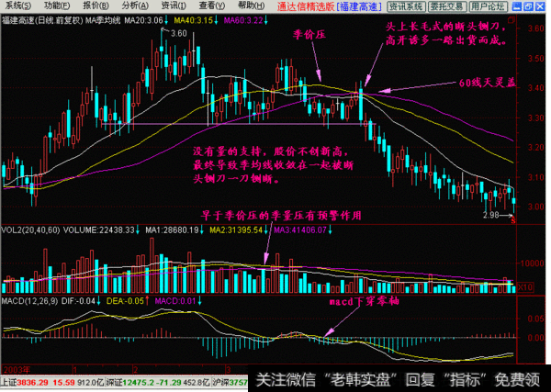
Task: Click the MA1:28680.19 volume average
Action: coord(173,230)
